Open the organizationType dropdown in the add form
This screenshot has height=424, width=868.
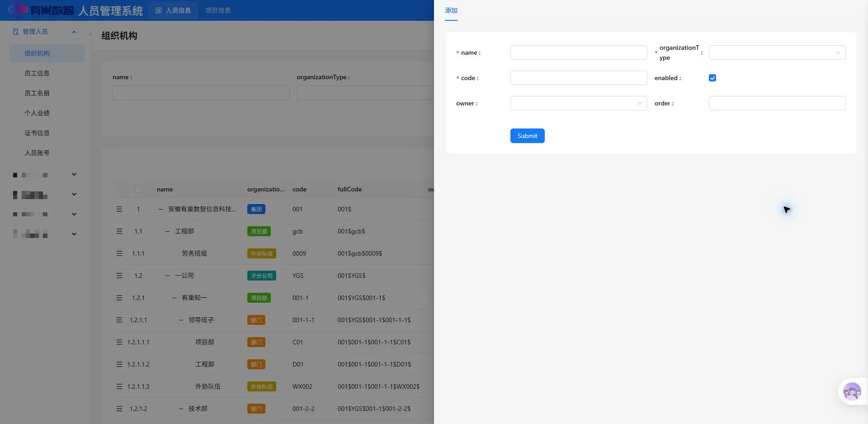pos(777,52)
